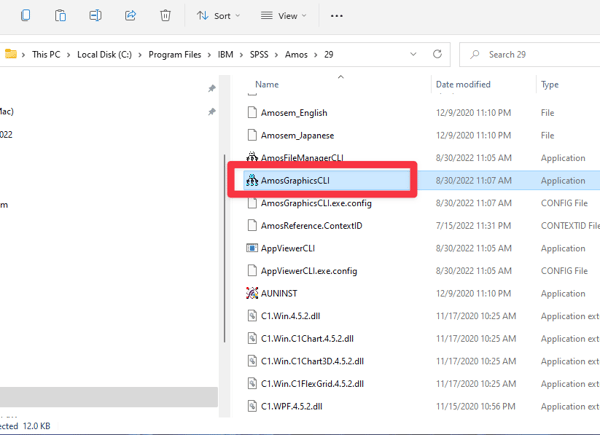
Task: Click the C1.Win.C1Chart3D.4.5.2.dll file icon
Action: pyautogui.click(x=252, y=361)
